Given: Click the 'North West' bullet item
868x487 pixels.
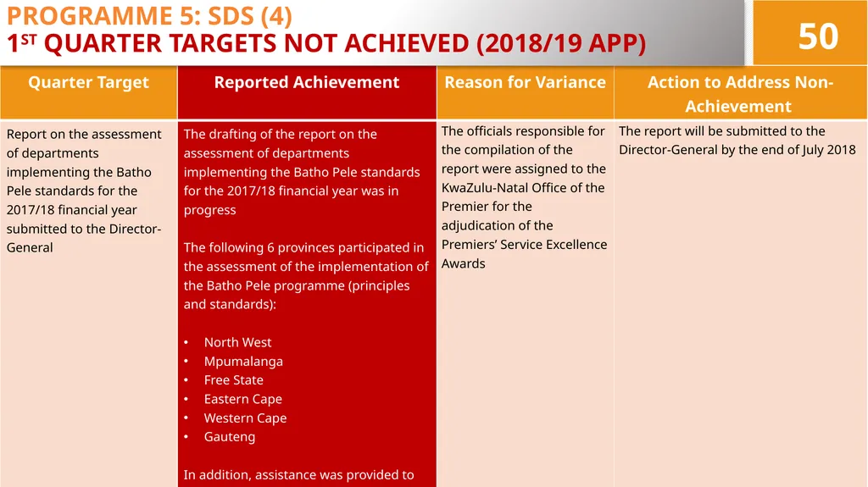Looking at the screenshot, I should pyautogui.click(x=237, y=342).
